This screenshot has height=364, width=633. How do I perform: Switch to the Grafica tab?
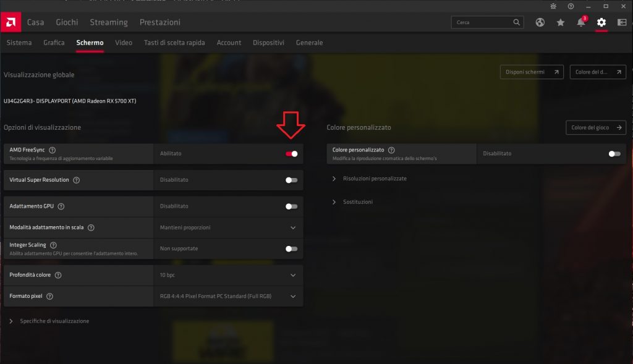tap(54, 43)
